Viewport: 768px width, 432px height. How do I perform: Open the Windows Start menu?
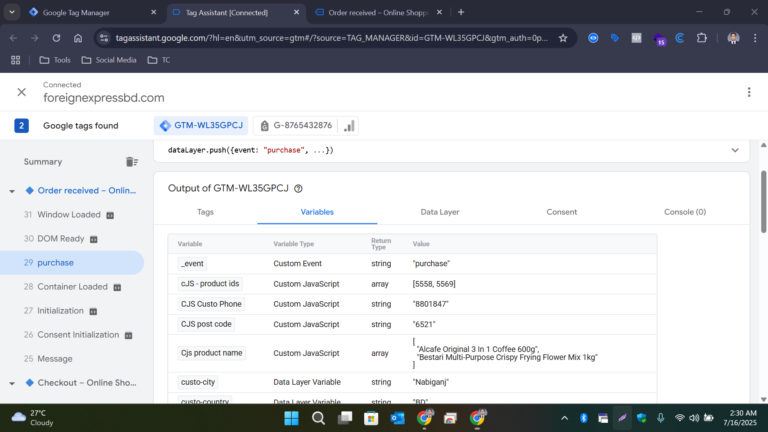(x=291, y=418)
